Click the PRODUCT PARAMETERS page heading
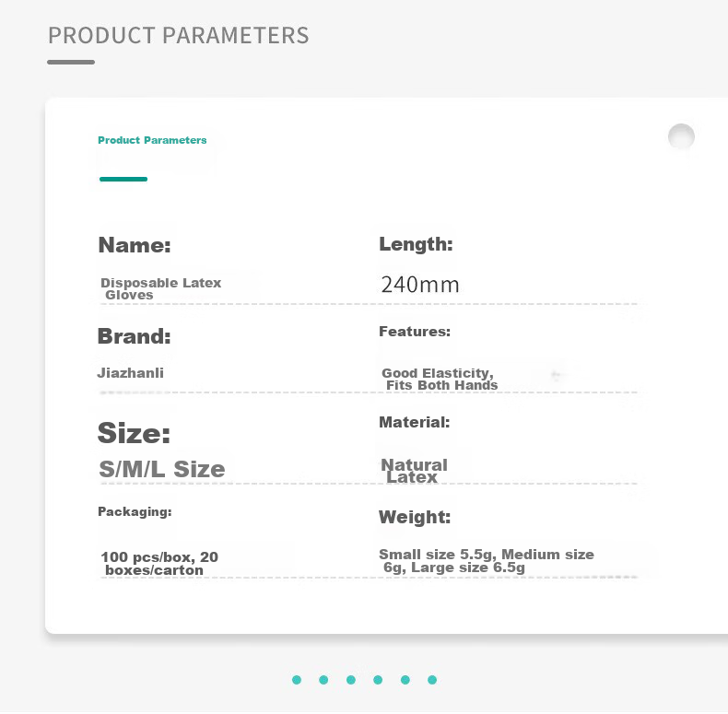Viewport: 728px width, 714px height. pyautogui.click(x=178, y=36)
